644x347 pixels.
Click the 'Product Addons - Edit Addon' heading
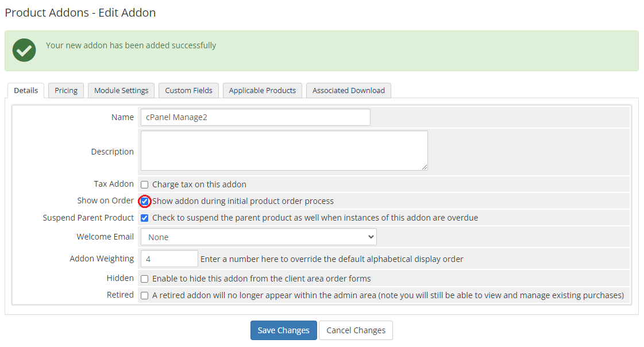(x=80, y=13)
